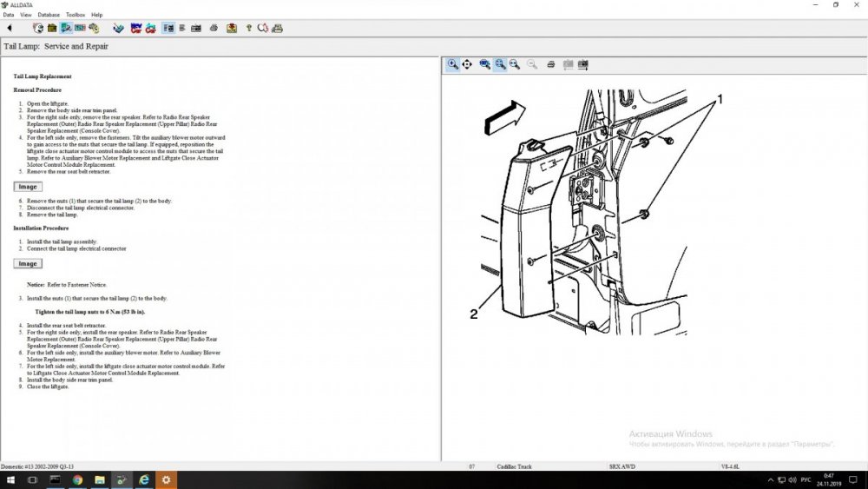Image resolution: width=868 pixels, height=489 pixels.
Task: Open the Help menu
Action: pos(96,15)
